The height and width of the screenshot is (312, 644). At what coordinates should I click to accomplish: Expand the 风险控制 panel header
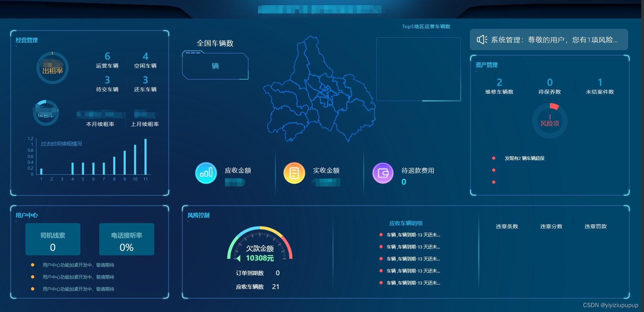tap(197, 215)
